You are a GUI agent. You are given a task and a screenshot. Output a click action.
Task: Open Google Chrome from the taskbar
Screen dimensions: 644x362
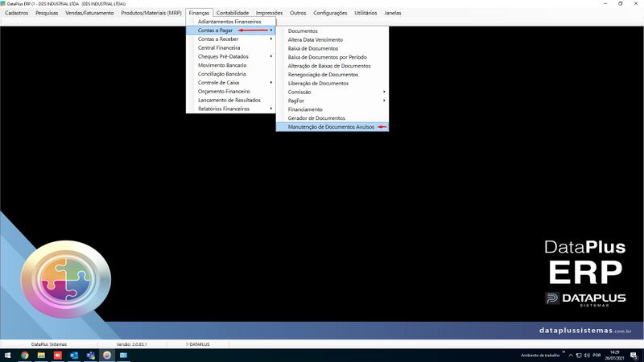(x=25, y=356)
